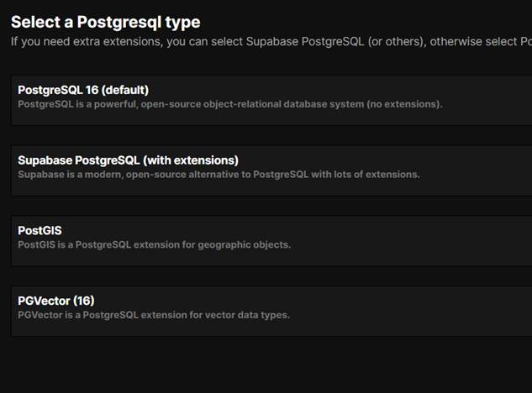The width and height of the screenshot is (532, 393).
Task: Click the "PostgreSQL 16 (default)" title text
Action: click(x=83, y=90)
